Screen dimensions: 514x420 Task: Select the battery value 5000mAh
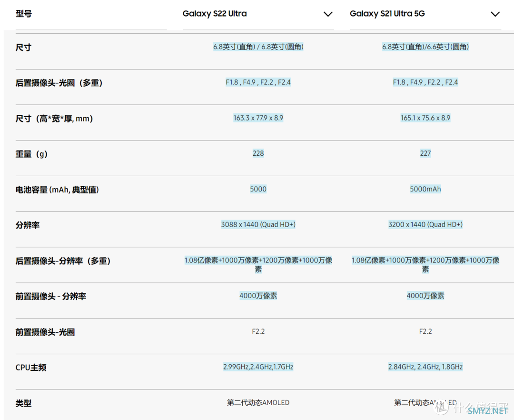pos(425,189)
